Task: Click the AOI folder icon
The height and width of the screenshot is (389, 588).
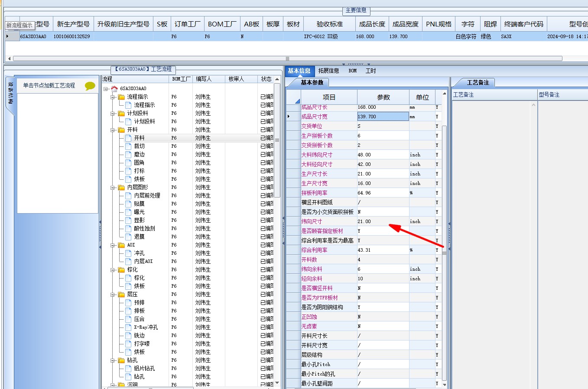Action: (x=122, y=245)
